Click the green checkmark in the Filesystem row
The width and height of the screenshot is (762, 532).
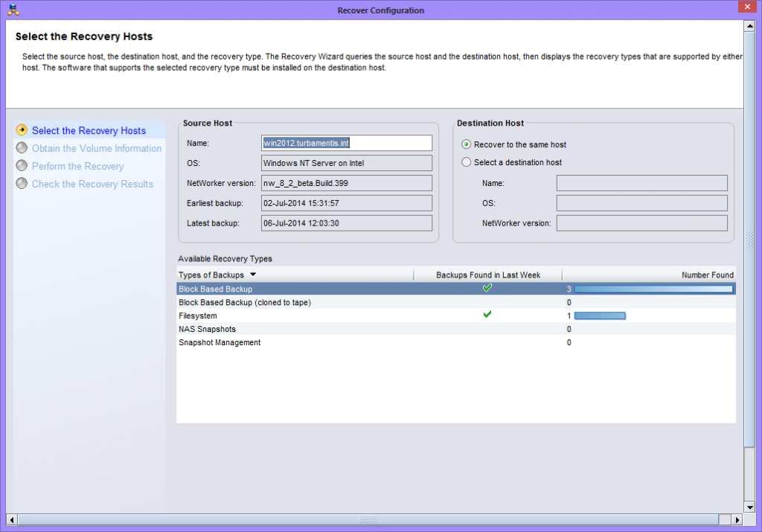pos(487,315)
